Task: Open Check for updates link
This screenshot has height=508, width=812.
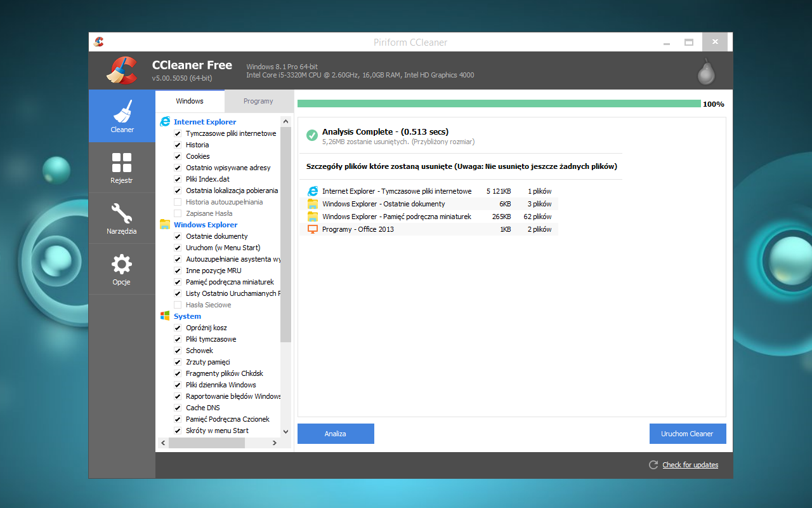Action: tap(690, 464)
